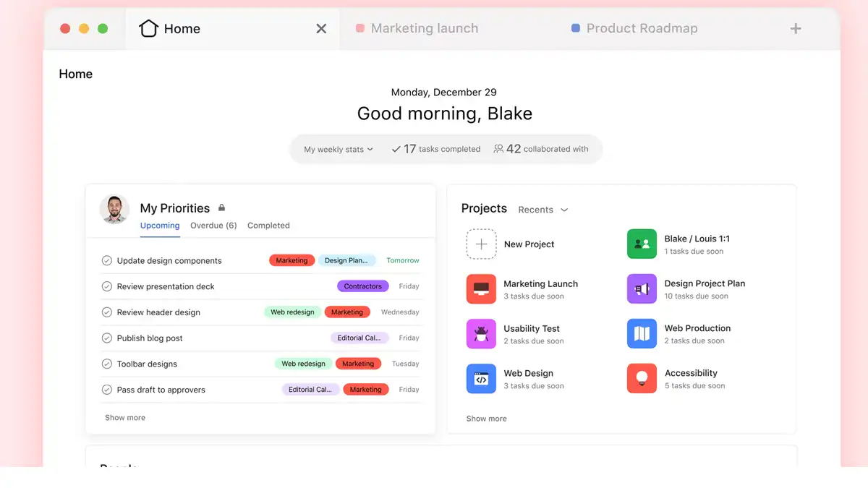
Task: Open the Overdue task list
Action: [213, 225]
